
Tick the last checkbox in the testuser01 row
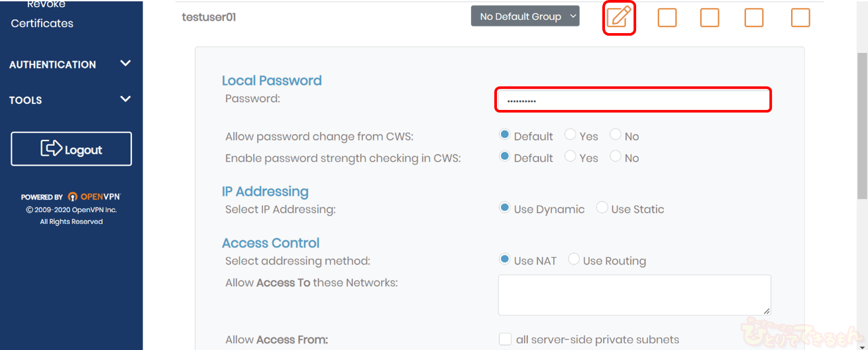800,17
